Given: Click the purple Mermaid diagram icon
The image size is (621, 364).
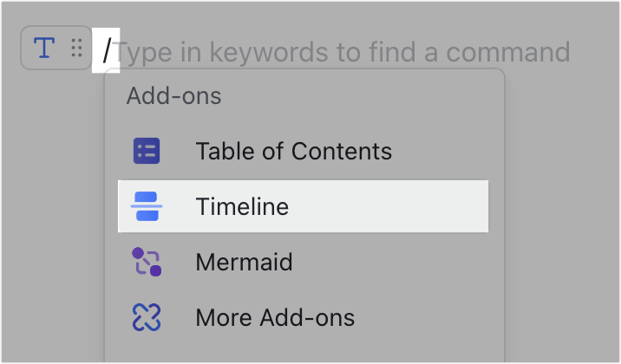Looking at the screenshot, I should [x=147, y=262].
